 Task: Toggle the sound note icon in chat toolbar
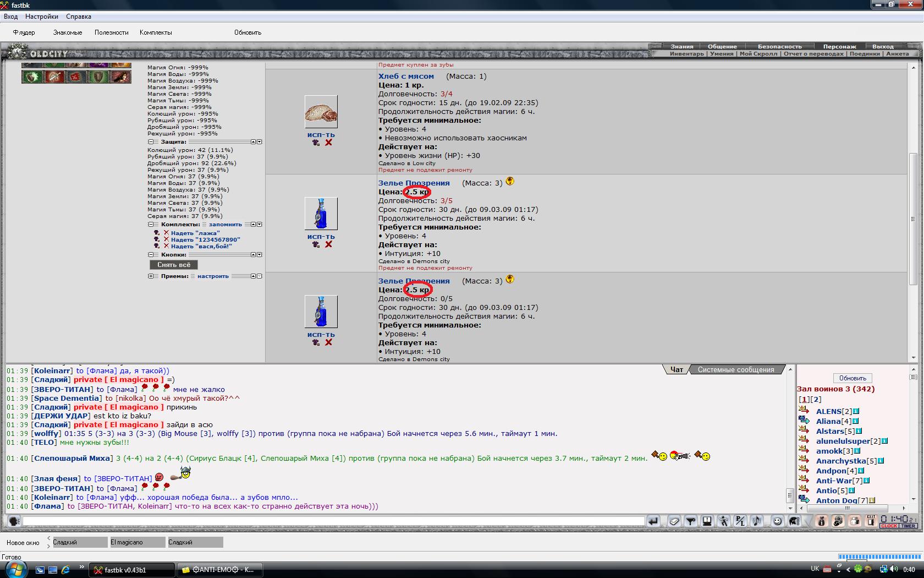pos(757,521)
